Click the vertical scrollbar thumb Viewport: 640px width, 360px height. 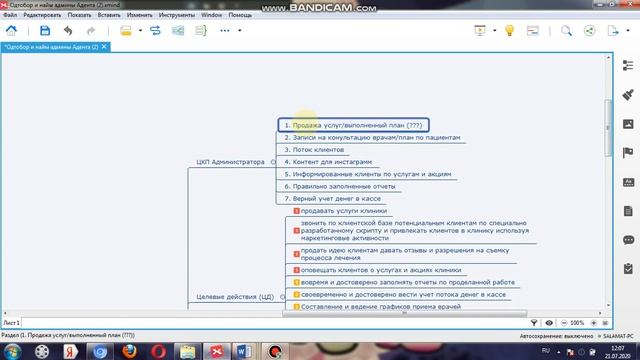(608, 127)
